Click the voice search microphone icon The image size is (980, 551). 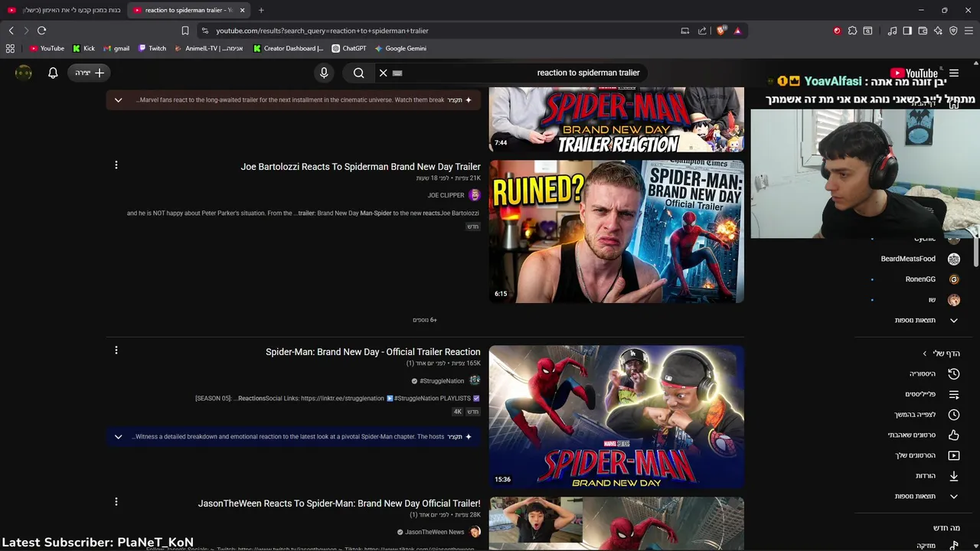(x=324, y=73)
